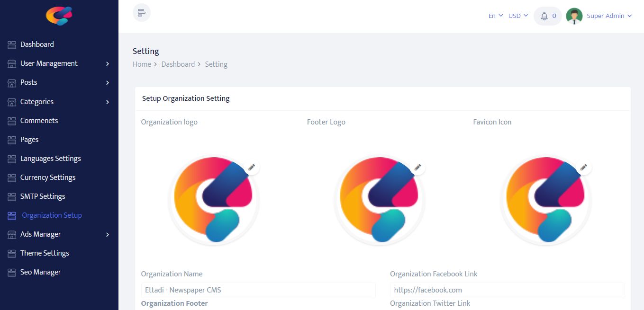
Task: Click the edit pencil on Favicon Icon
Action: (583, 167)
